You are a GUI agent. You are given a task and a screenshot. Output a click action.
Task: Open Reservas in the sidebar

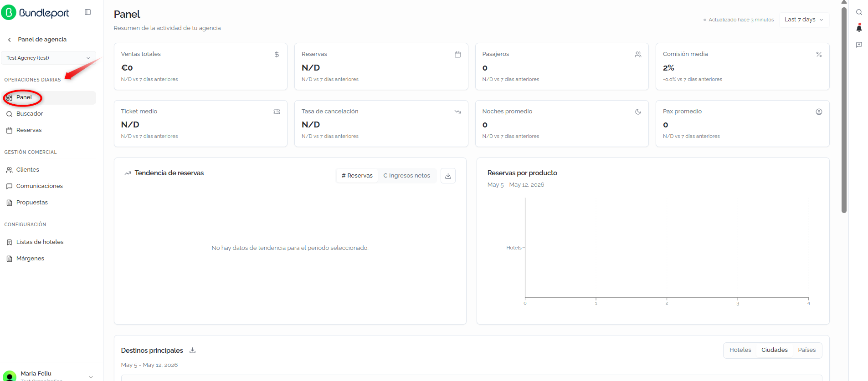pyautogui.click(x=49, y=130)
